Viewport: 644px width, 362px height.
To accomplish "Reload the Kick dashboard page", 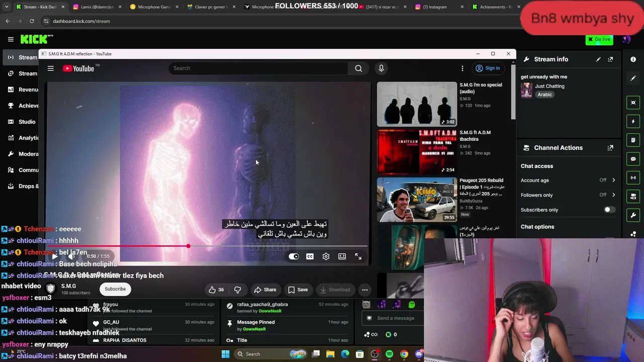I will 32,21.
